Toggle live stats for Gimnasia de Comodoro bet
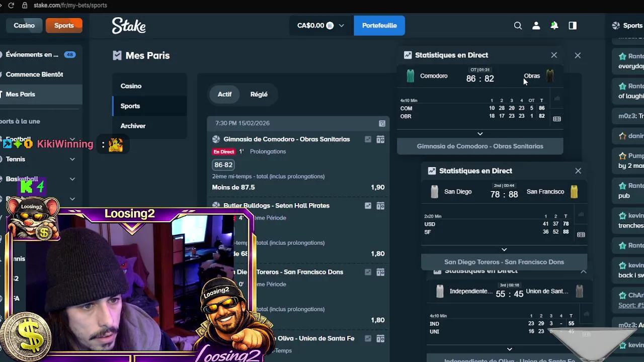The height and width of the screenshot is (362, 644). coord(368,139)
